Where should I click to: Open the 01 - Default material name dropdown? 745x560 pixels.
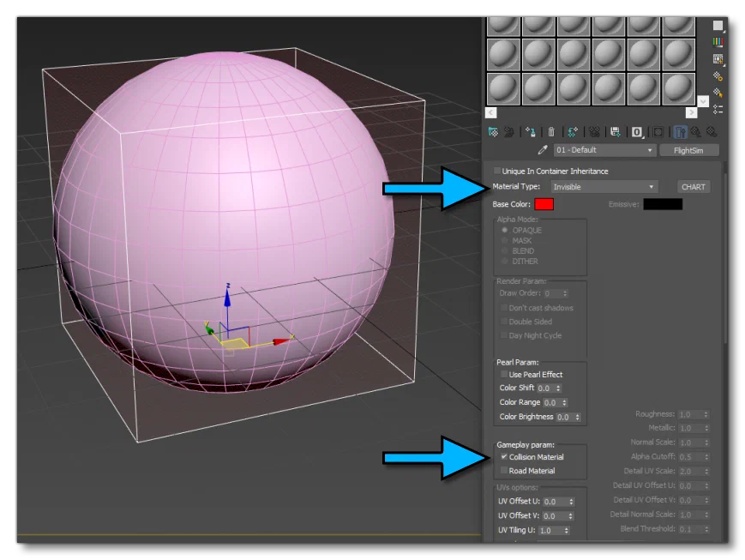point(605,150)
